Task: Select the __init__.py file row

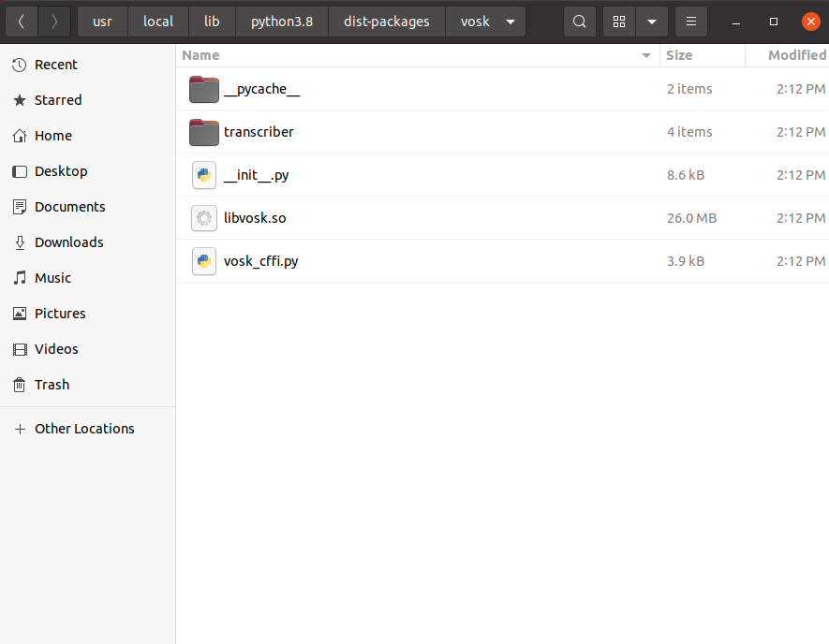Action: pyautogui.click(x=258, y=175)
